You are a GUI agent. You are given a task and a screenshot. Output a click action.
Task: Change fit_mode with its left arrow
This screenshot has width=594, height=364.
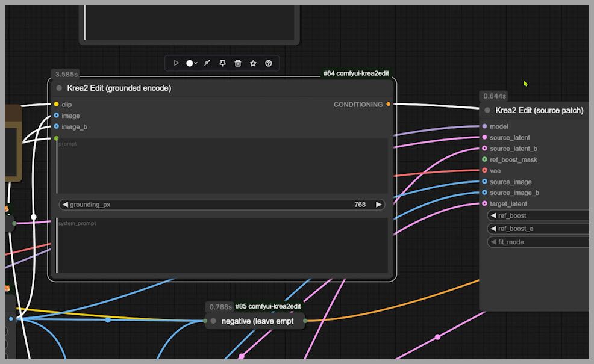point(493,242)
